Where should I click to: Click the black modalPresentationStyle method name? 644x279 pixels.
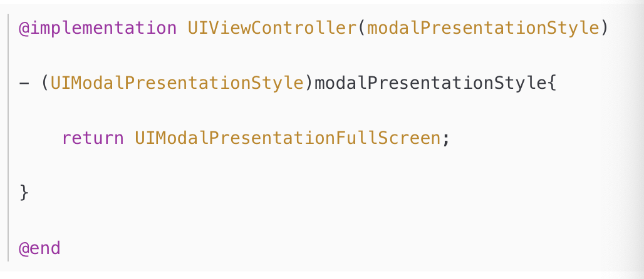click(430, 83)
